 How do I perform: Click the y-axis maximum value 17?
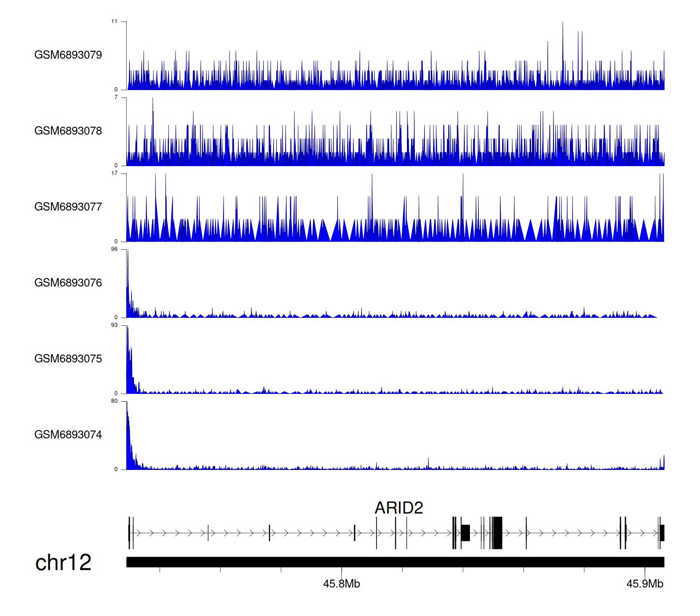114,173
